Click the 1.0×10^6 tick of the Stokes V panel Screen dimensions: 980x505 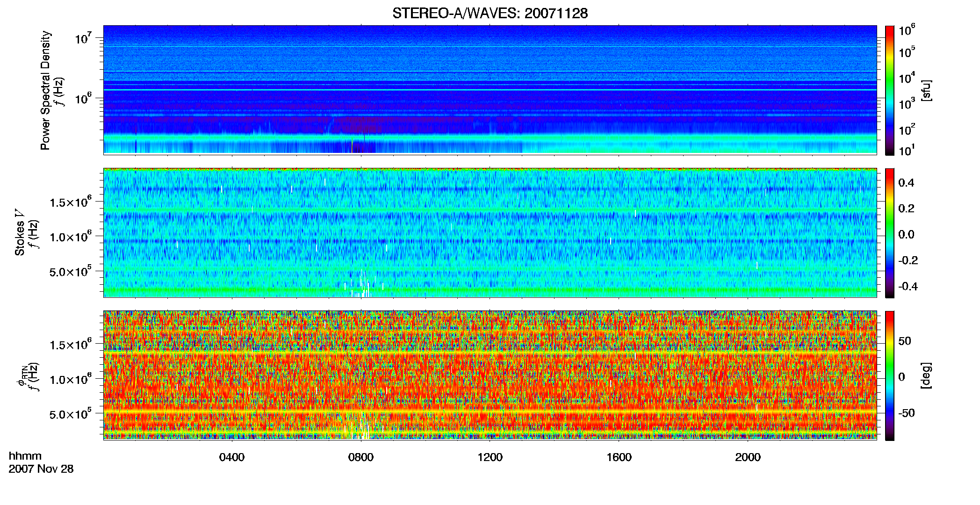tap(70, 236)
